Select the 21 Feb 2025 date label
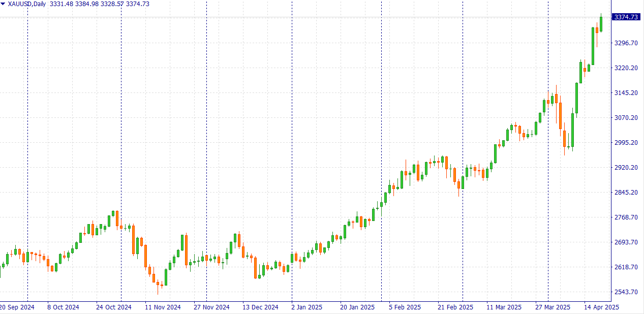Screen dimensions: 644x314 pos(455,307)
